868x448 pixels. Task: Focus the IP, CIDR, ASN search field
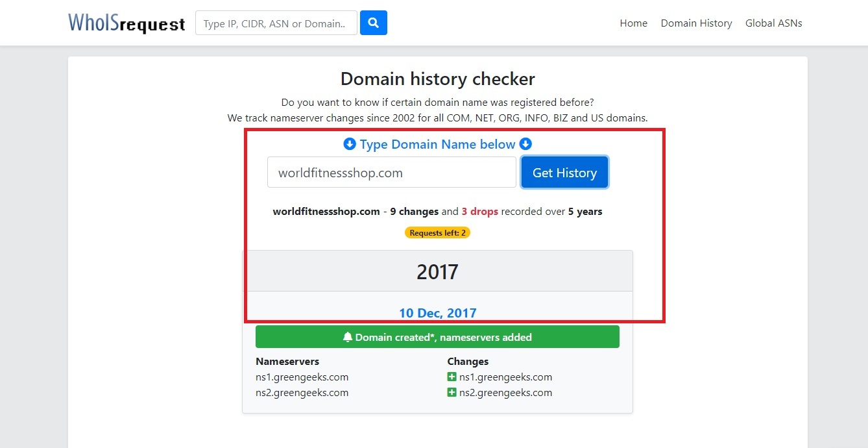276,23
